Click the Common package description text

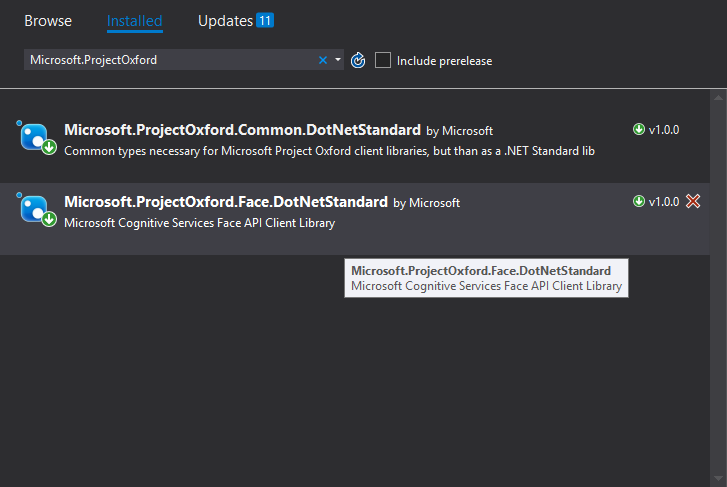(329, 151)
